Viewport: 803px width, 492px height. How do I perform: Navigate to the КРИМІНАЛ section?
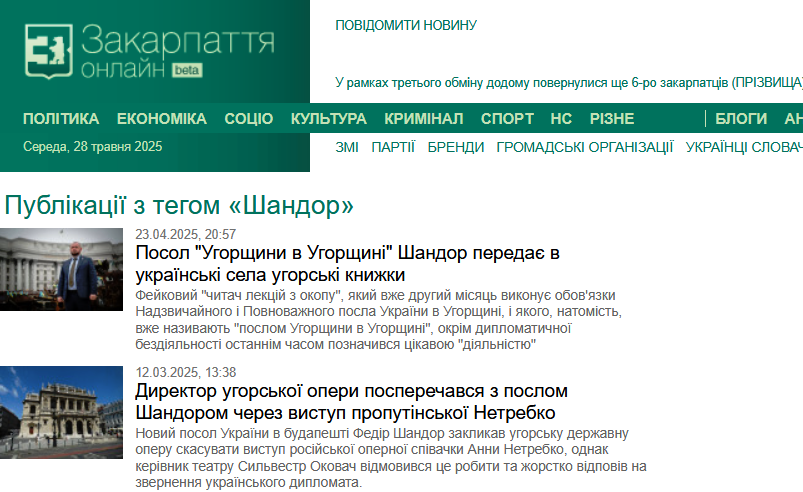click(423, 119)
